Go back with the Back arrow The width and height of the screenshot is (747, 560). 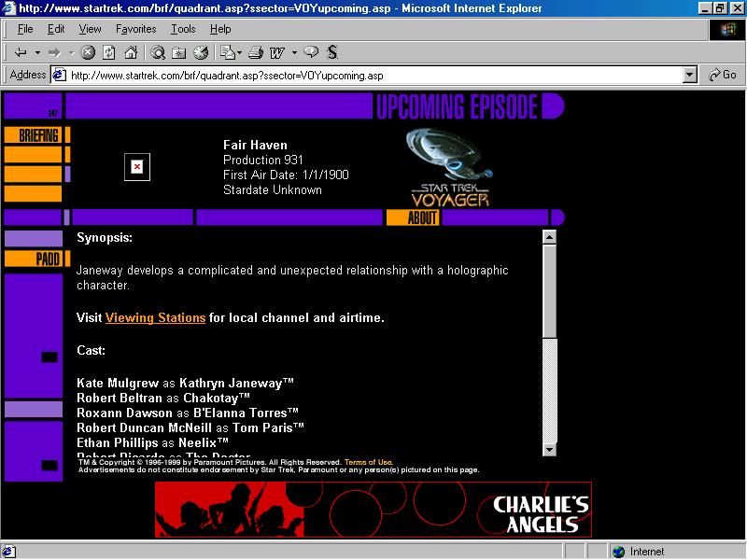pos(20,52)
